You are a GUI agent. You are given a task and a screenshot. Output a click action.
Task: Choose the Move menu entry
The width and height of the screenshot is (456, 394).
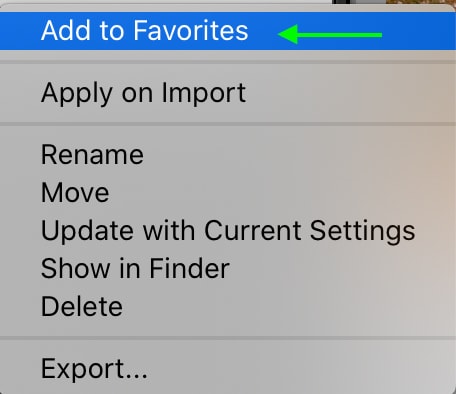coord(228,193)
